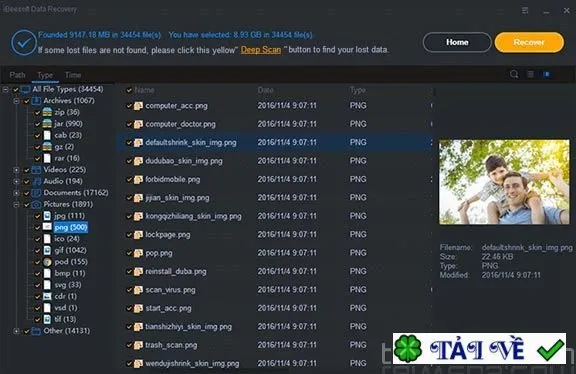Sort by the Date column header
576x374 pixels.
pos(265,90)
